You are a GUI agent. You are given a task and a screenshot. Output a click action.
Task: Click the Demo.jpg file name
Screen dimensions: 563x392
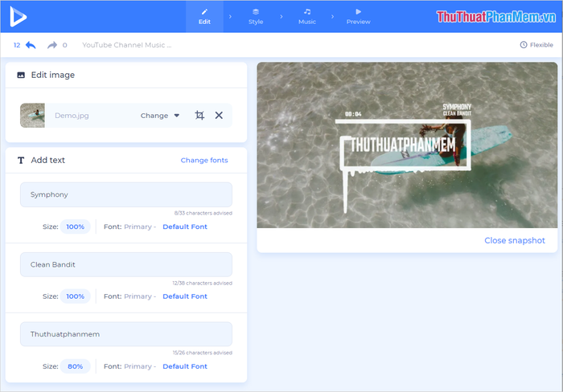pos(72,116)
